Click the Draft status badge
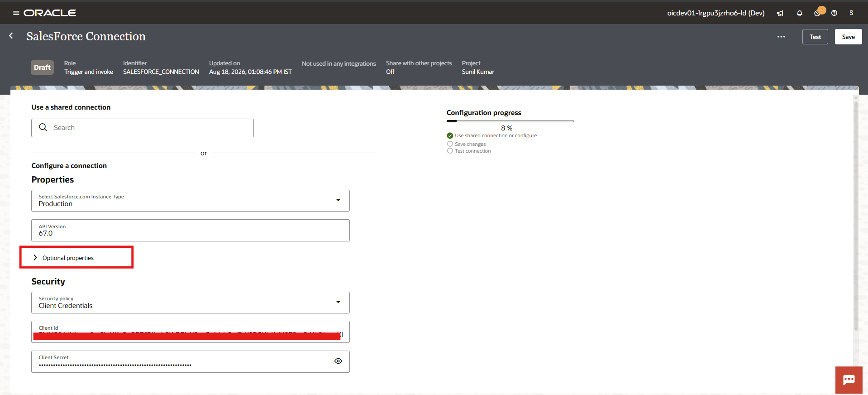868x395 pixels. (42, 67)
